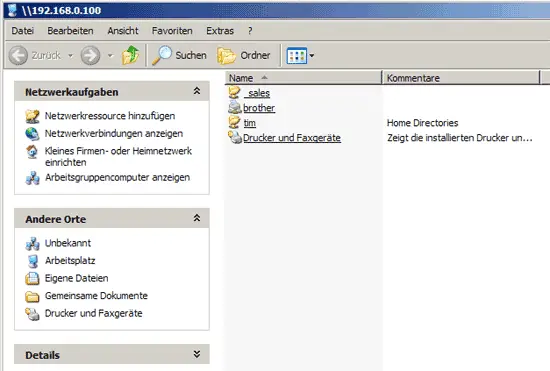
Task: Click the forward navigation arrow icon
Action: tap(90, 55)
